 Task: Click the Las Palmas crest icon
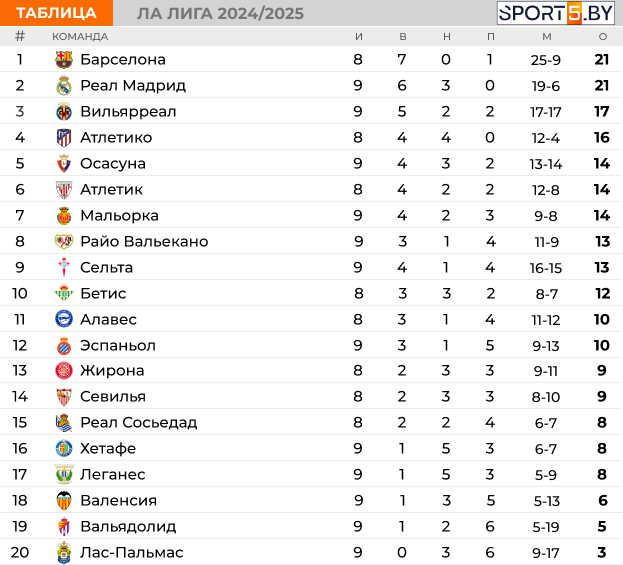[x=64, y=552]
